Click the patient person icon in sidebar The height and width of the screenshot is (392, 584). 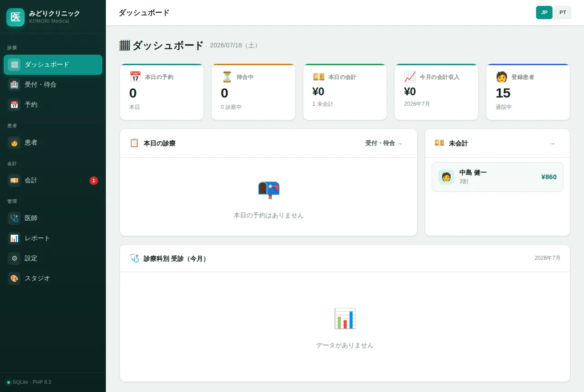point(14,143)
